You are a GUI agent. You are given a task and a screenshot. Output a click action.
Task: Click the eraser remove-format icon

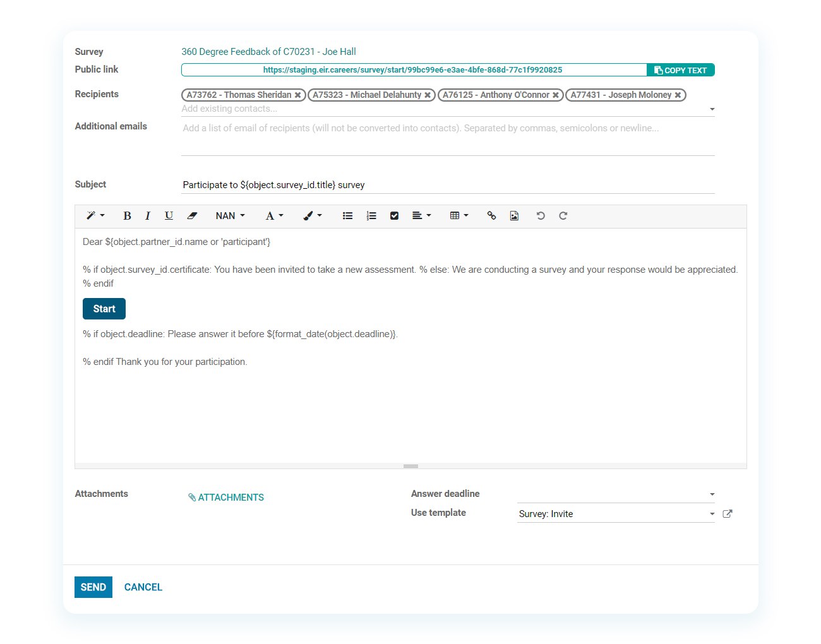pos(192,216)
